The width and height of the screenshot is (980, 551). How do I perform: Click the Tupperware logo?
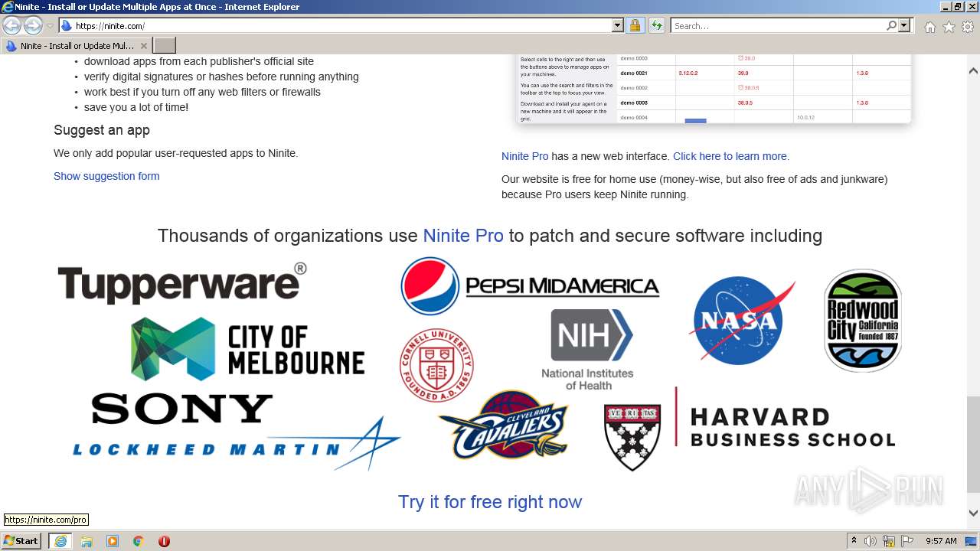(182, 282)
